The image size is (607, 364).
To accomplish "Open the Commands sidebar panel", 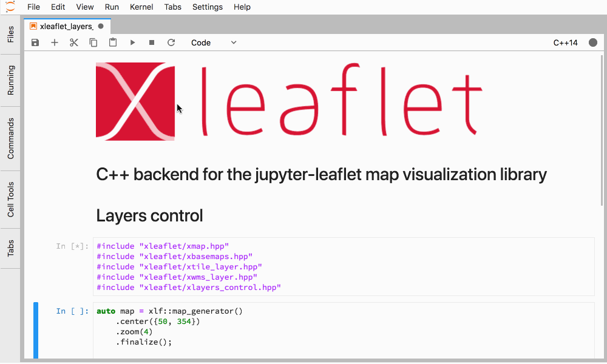I will pyautogui.click(x=10, y=138).
